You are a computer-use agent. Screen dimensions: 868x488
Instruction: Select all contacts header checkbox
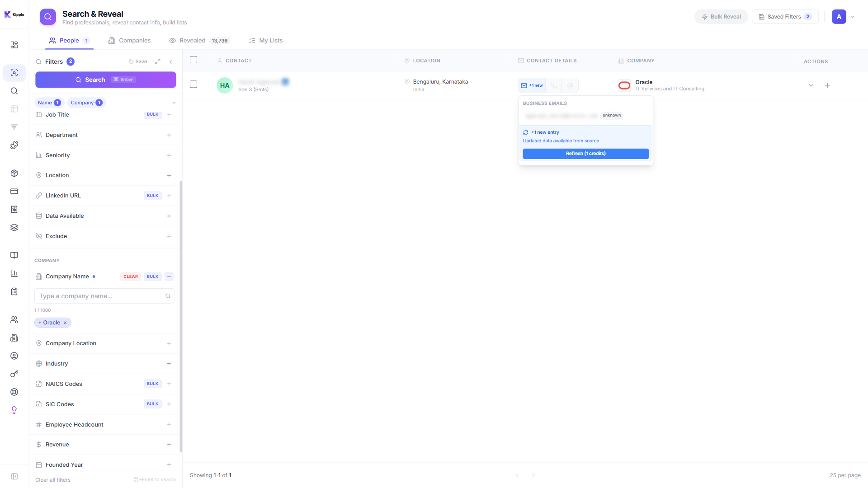[193, 60]
